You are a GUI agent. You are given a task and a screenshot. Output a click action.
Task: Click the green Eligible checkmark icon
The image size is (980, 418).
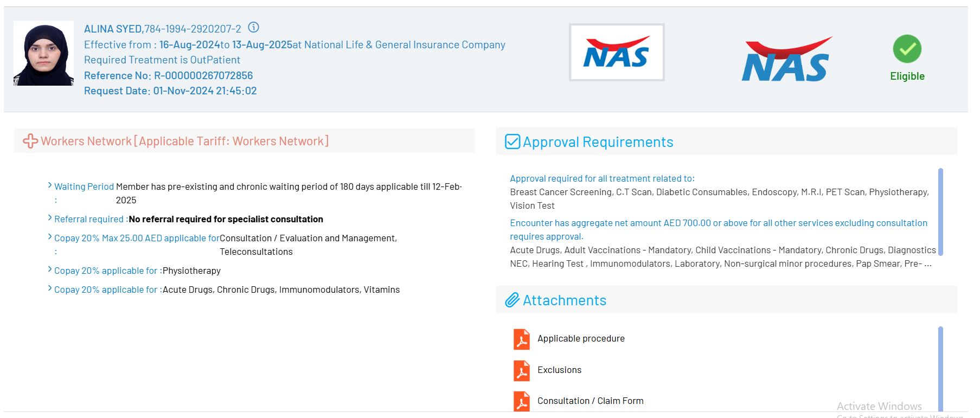click(907, 49)
